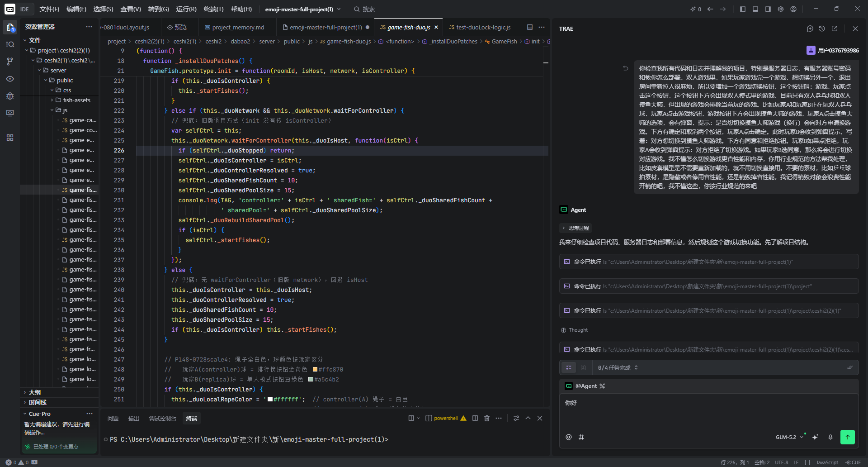Open the remote monitor icon in the activity bar

click(10, 113)
